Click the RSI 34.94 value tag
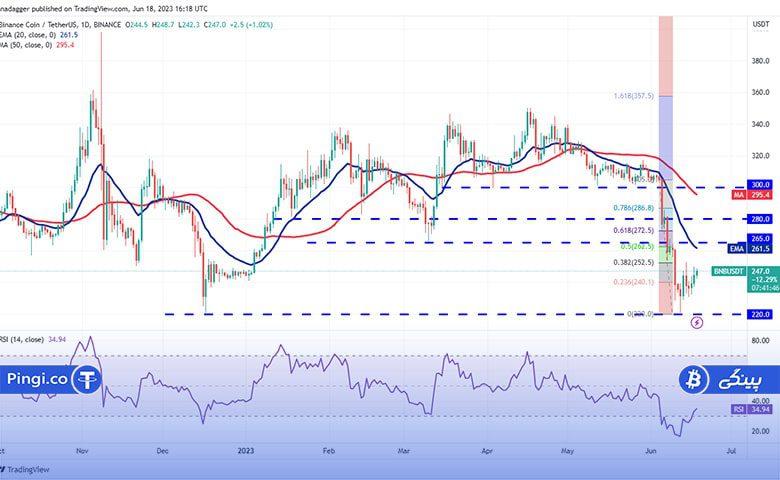 click(x=752, y=409)
